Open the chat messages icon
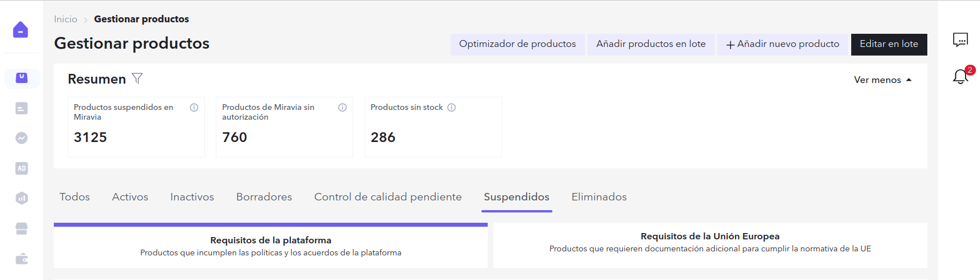This screenshot has width=980, height=280. click(x=960, y=40)
